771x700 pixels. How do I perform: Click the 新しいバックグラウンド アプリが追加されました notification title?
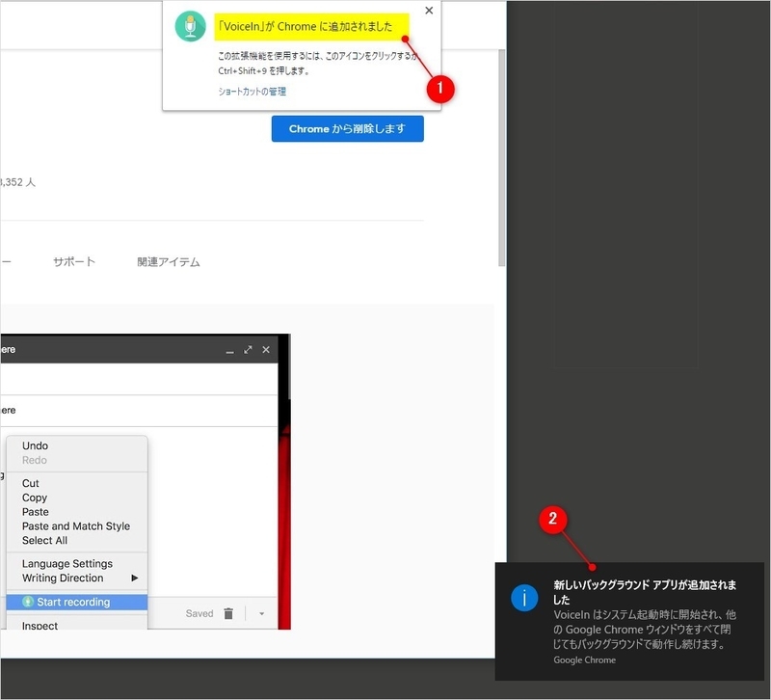coord(645,592)
